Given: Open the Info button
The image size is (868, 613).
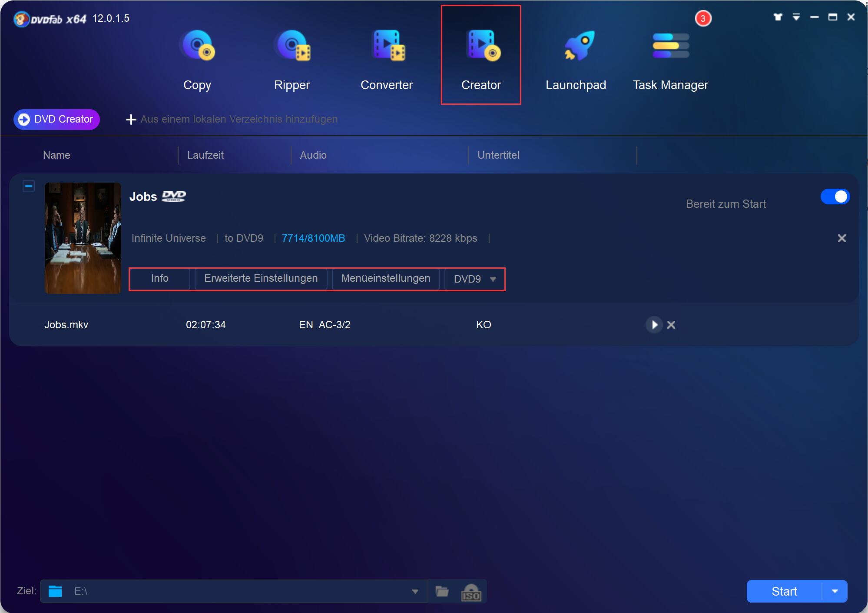Looking at the screenshot, I should pos(160,279).
